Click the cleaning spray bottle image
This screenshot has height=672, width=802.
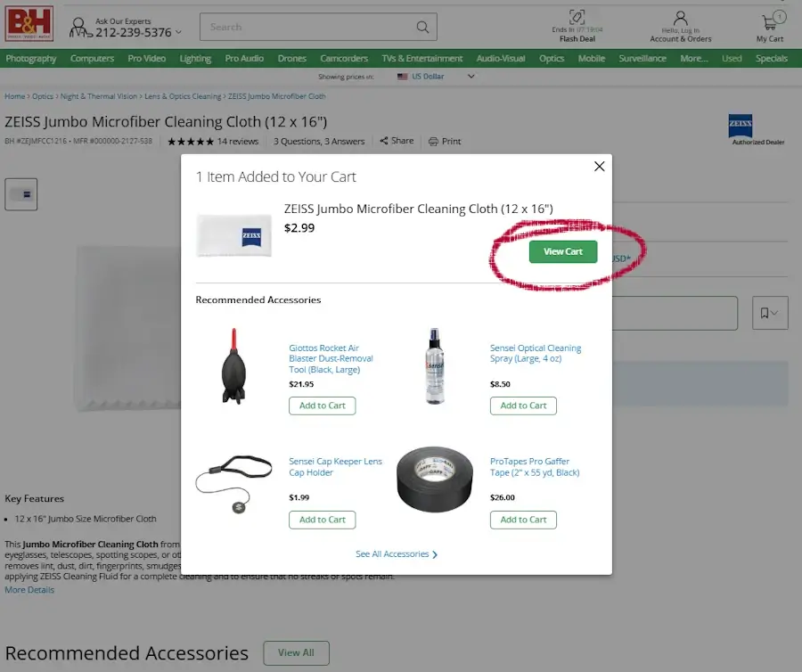click(435, 366)
